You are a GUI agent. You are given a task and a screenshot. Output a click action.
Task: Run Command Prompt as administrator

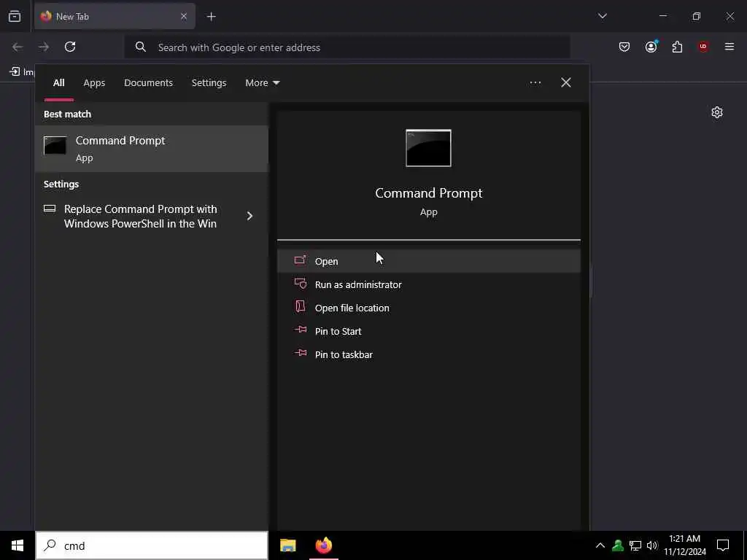click(428, 284)
